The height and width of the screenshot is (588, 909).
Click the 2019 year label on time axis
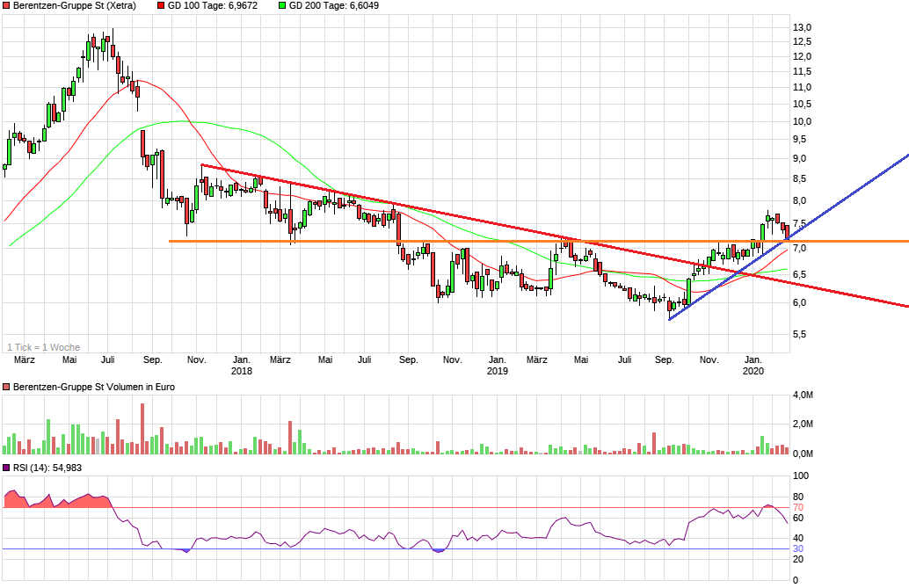click(497, 372)
